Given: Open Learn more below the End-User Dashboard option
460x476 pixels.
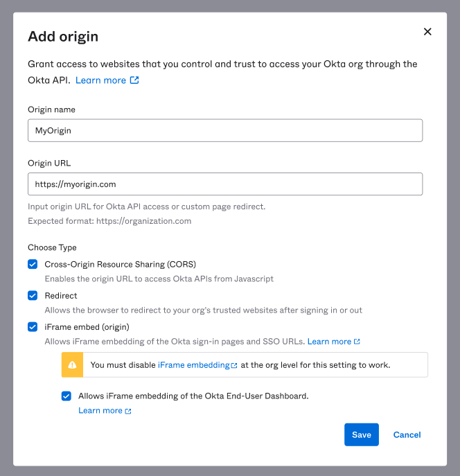Looking at the screenshot, I should [100, 411].
